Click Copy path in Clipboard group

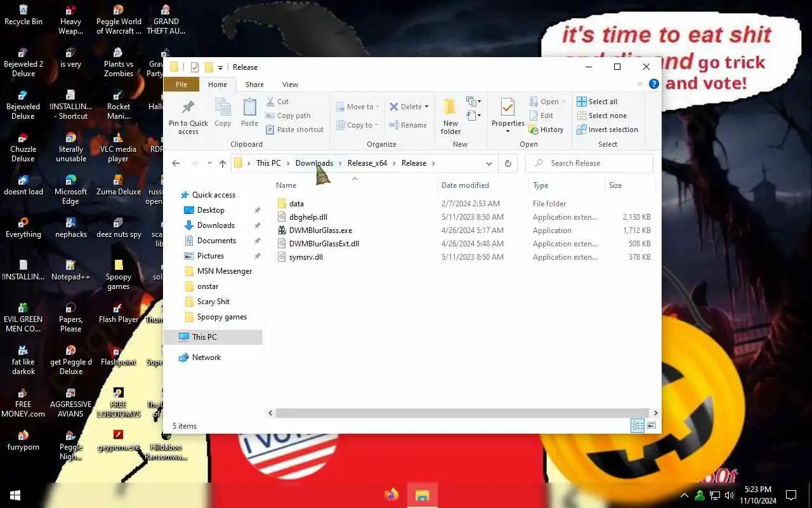pos(288,116)
